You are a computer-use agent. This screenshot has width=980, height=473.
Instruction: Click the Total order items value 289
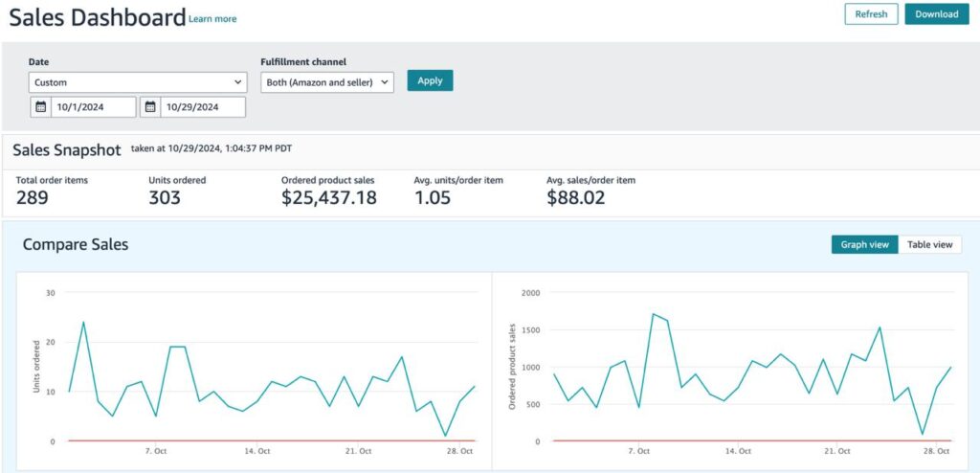(33, 198)
